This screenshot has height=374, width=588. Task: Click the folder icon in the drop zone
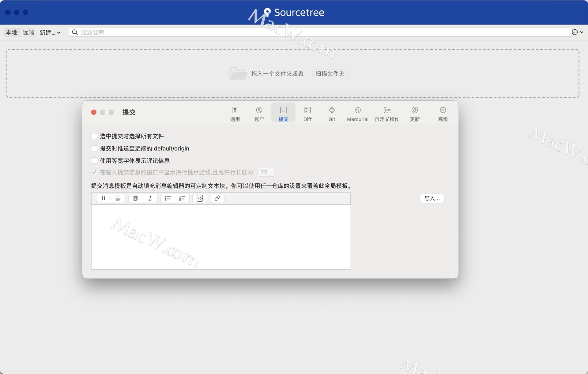pyautogui.click(x=238, y=73)
